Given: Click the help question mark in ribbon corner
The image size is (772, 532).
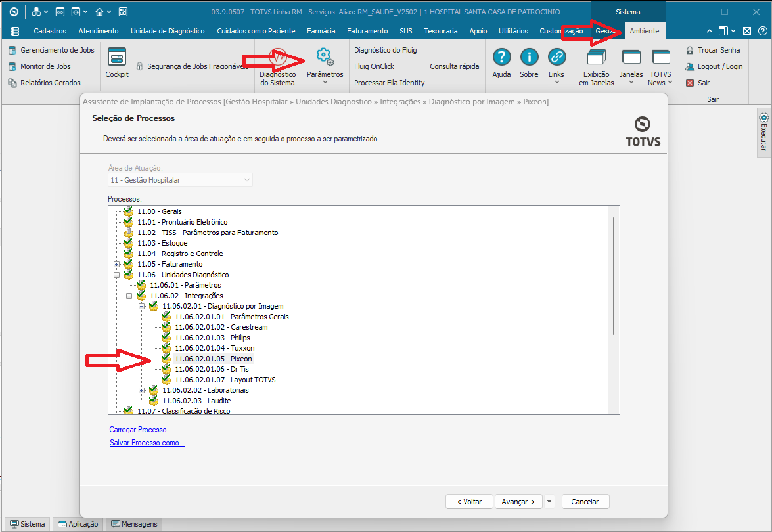Looking at the screenshot, I should coord(762,31).
